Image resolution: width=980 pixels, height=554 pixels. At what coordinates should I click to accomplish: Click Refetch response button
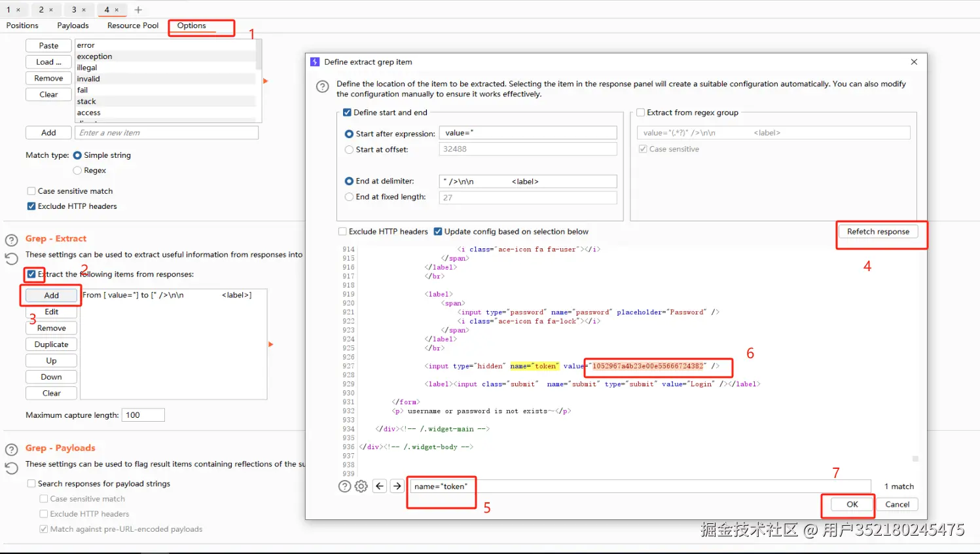coord(878,232)
